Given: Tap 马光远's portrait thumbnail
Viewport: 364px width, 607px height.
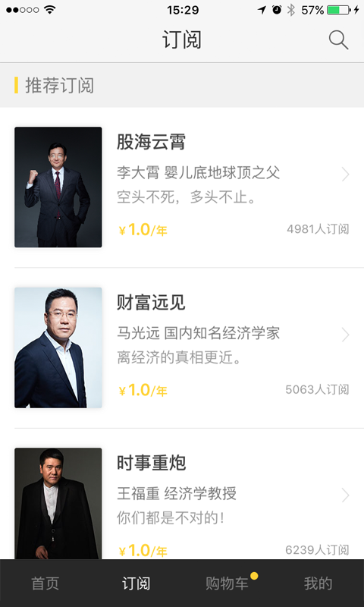Looking at the screenshot, I should coord(58,348).
